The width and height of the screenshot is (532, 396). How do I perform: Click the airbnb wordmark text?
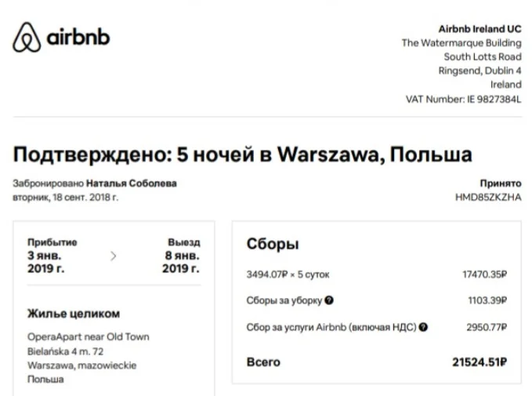pos(78,37)
